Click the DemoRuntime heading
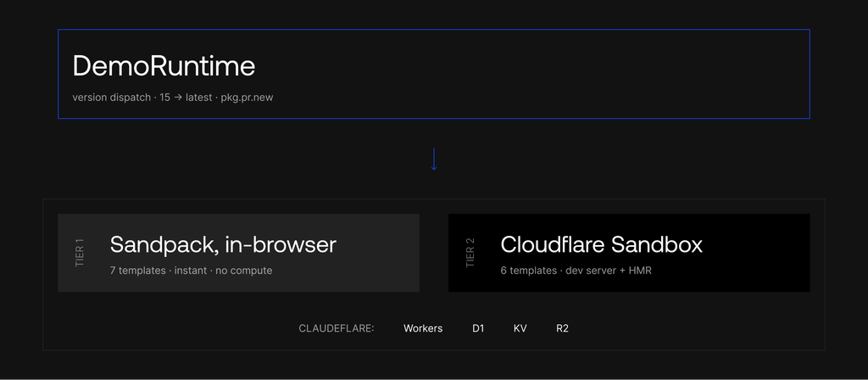This screenshot has width=868, height=380. point(164,66)
